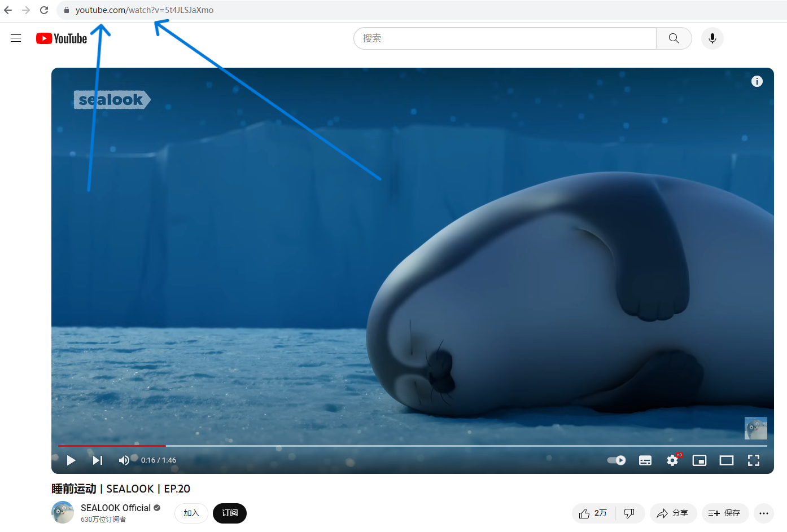Click the magnifier search button

point(674,38)
